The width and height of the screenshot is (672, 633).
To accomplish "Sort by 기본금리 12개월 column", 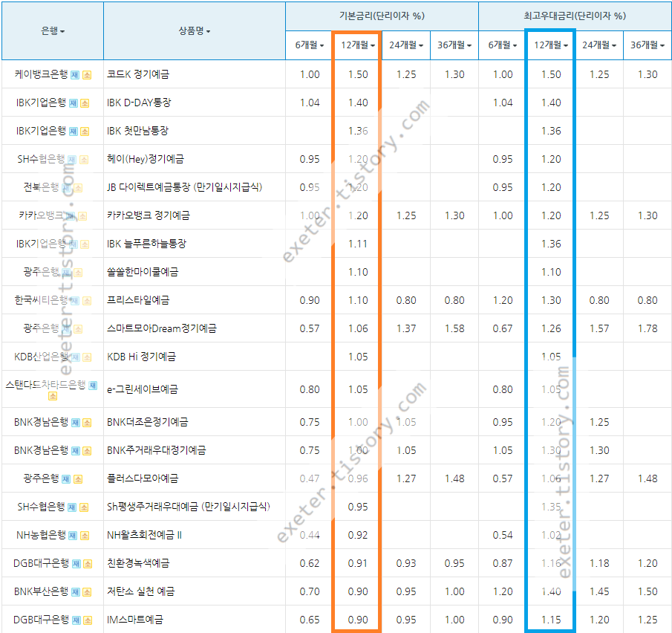I will 358,45.
